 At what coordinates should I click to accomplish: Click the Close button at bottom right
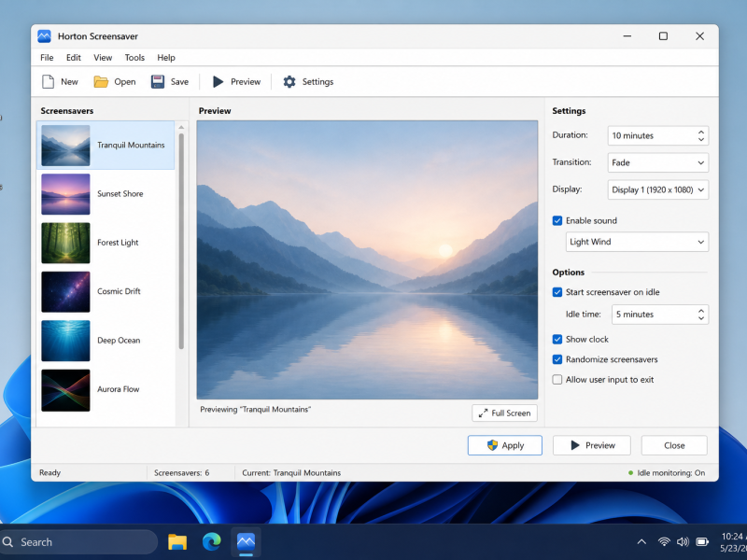pos(674,445)
